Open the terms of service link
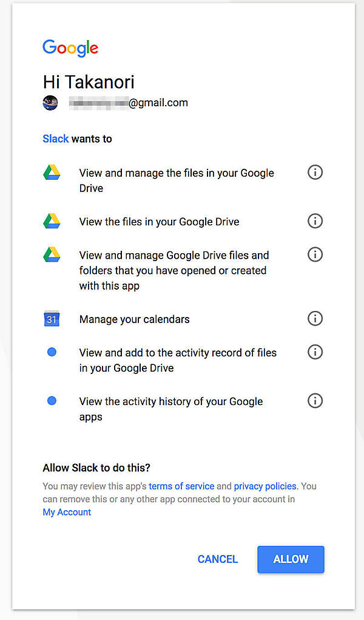 181,486
